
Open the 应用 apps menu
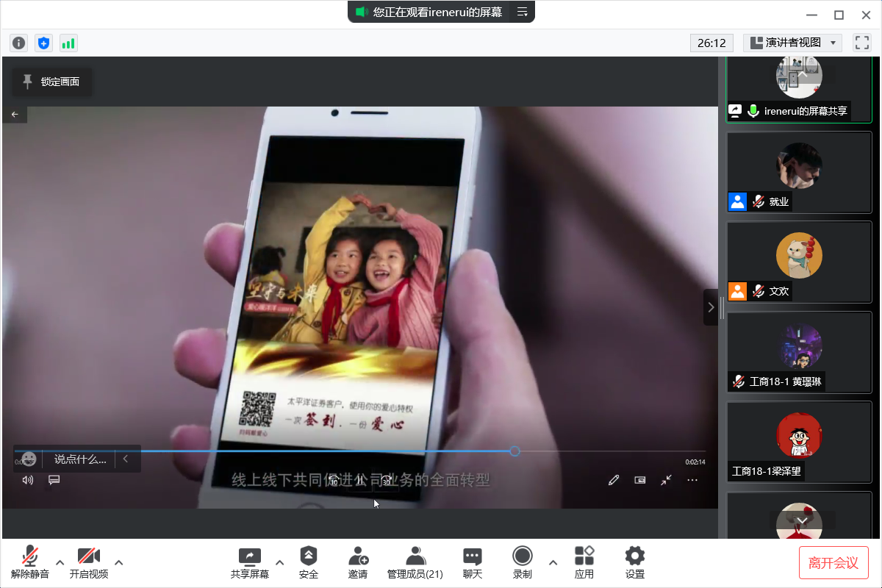point(584,563)
